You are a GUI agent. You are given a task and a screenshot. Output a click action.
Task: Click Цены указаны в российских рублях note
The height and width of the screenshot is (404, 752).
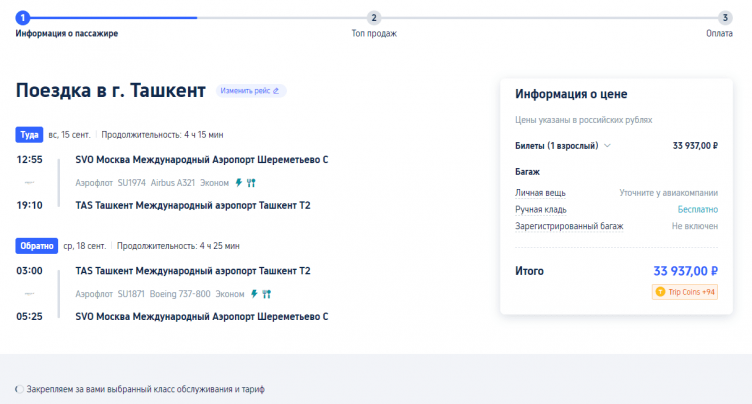click(584, 120)
